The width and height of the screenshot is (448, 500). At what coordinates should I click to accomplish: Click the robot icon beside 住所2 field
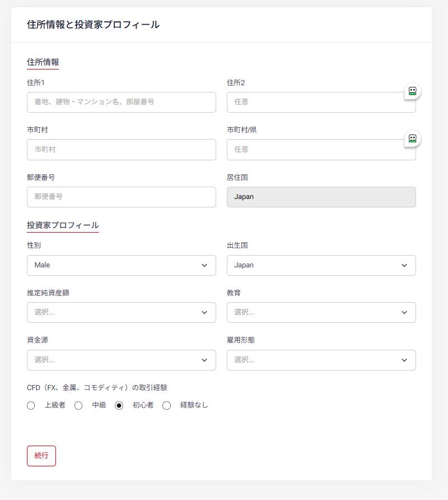[x=412, y=91]
